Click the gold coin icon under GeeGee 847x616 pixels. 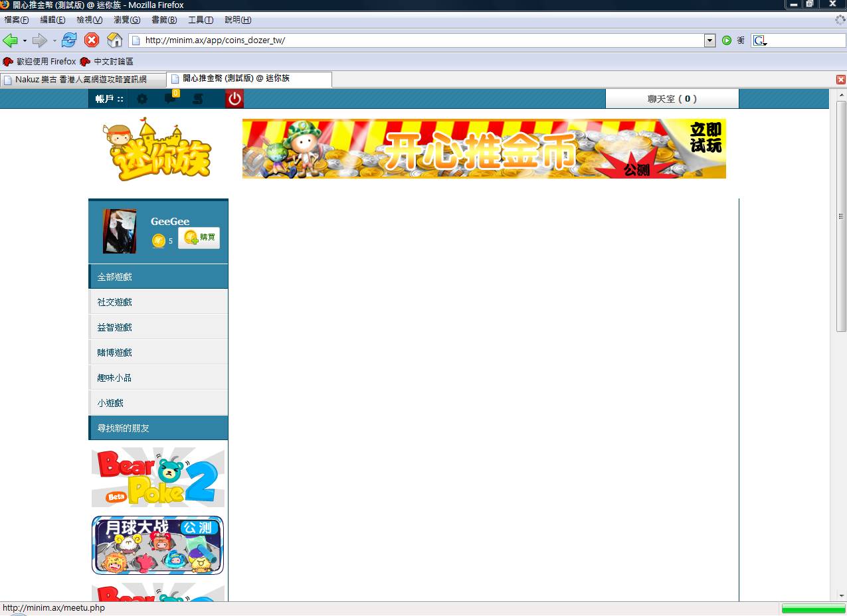[x=158, y=240]
